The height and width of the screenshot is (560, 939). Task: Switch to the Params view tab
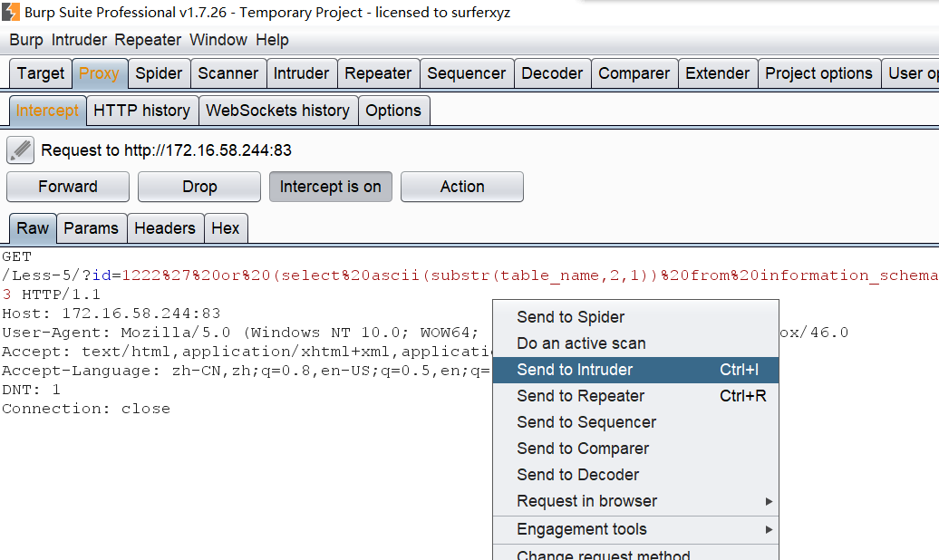tap(91, 228)
